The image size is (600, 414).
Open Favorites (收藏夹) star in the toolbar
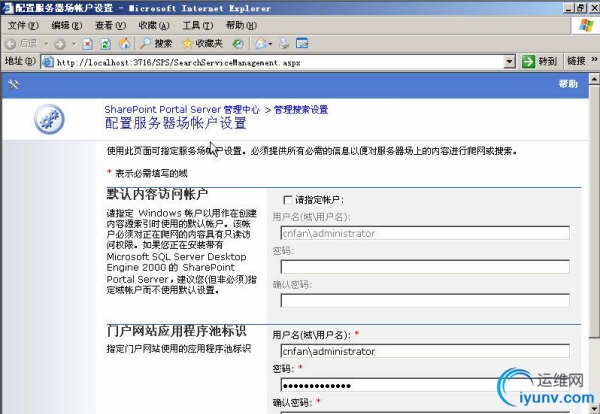(202, 44)
